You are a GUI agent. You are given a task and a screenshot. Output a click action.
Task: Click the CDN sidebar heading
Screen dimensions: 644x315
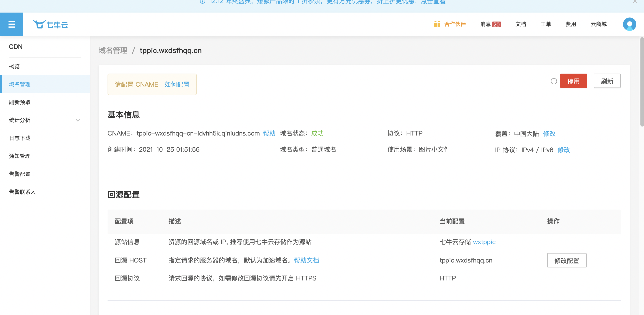[15, 47]
